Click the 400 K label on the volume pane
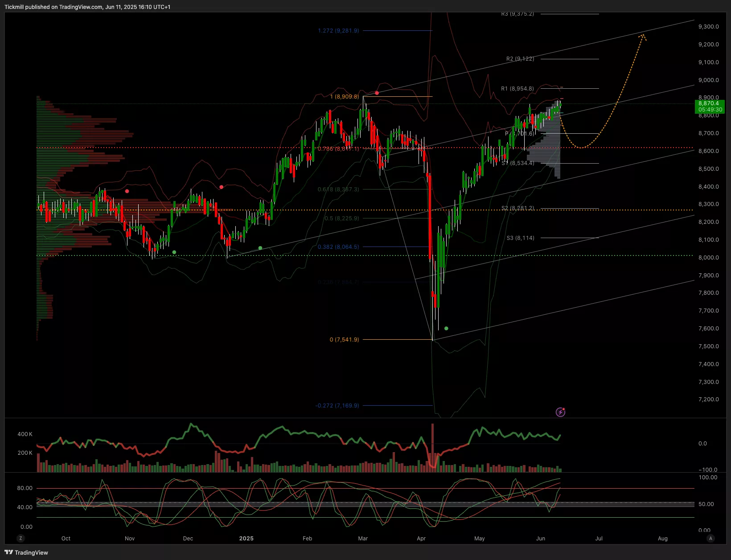The image size is (731, 560). tap(25, 434)
